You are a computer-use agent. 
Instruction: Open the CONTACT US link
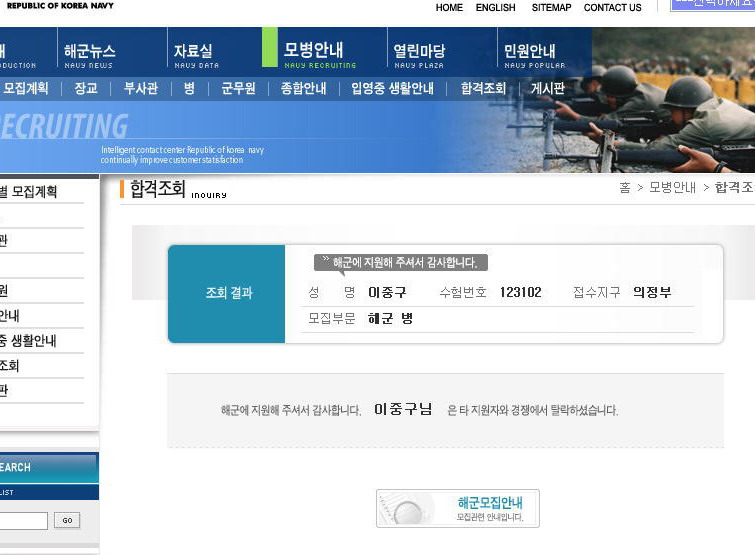[612, 8]
